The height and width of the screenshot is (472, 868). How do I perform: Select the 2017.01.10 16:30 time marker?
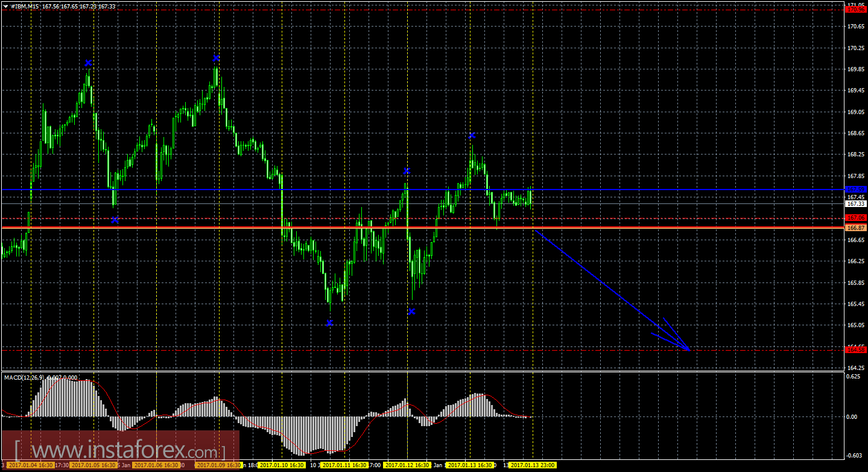(282, 465)
